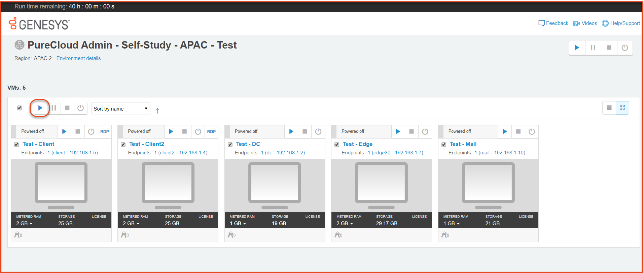
Task: Shut down the Test - Edge VM with stop icon
Action: 411,131
